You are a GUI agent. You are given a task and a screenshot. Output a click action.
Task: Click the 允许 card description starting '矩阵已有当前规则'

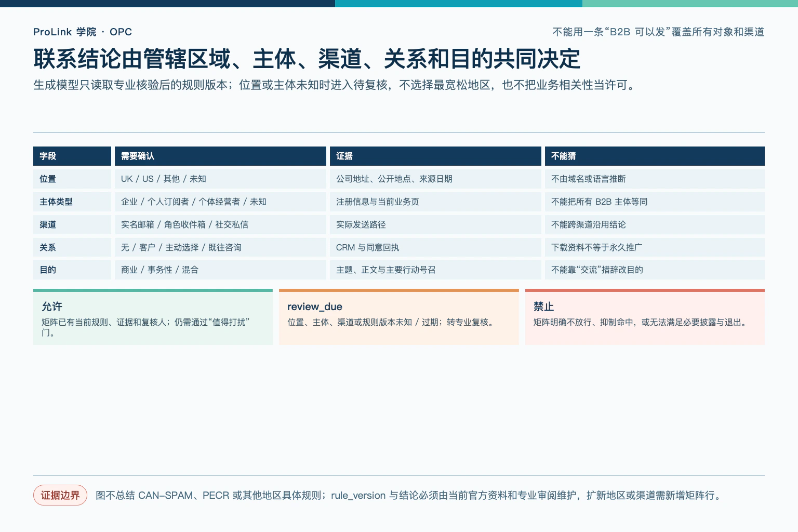coord(145,327)
